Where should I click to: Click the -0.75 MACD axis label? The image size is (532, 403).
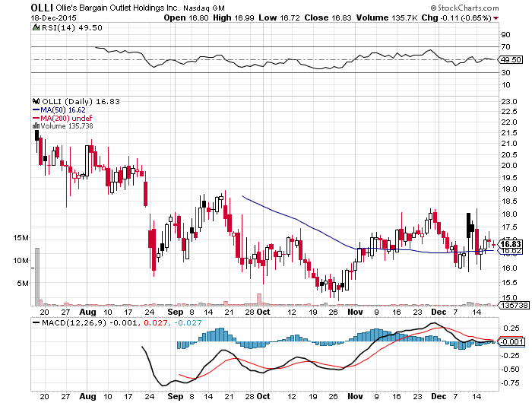click(510, 382)
